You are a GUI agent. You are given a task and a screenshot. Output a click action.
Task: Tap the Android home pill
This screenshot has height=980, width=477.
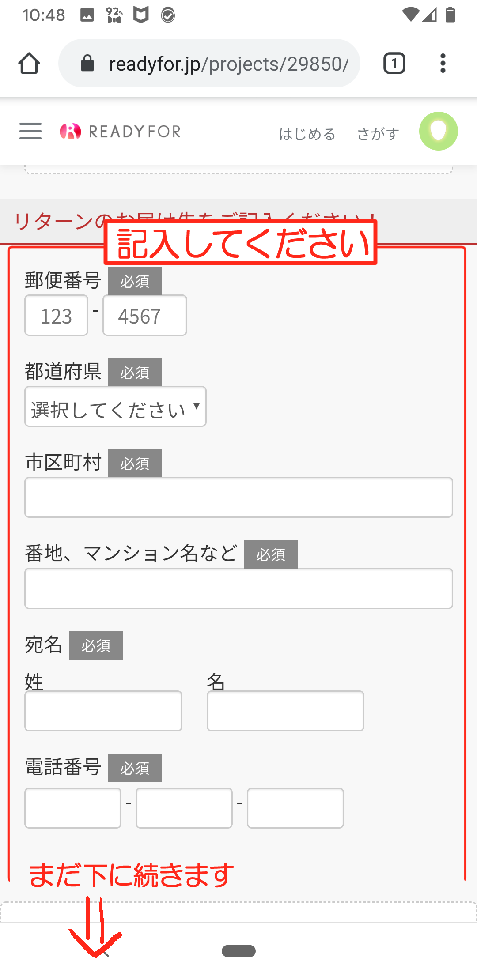pos(238,951)
